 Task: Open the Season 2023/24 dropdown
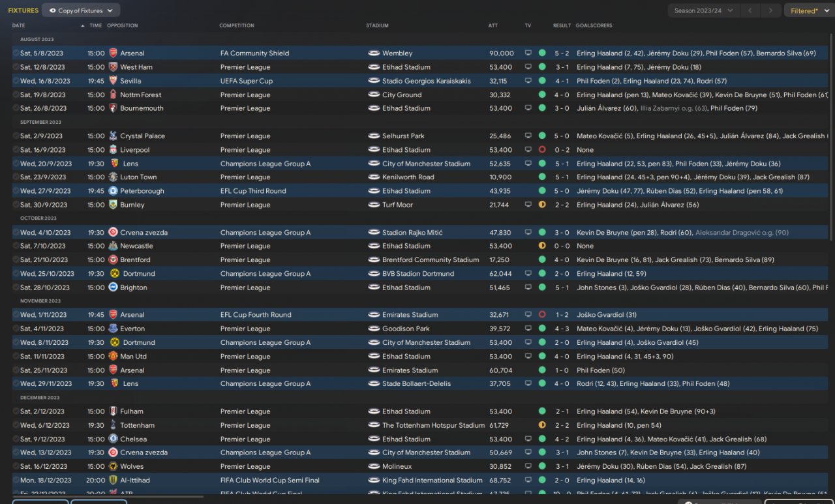click(x=703, y=10)
